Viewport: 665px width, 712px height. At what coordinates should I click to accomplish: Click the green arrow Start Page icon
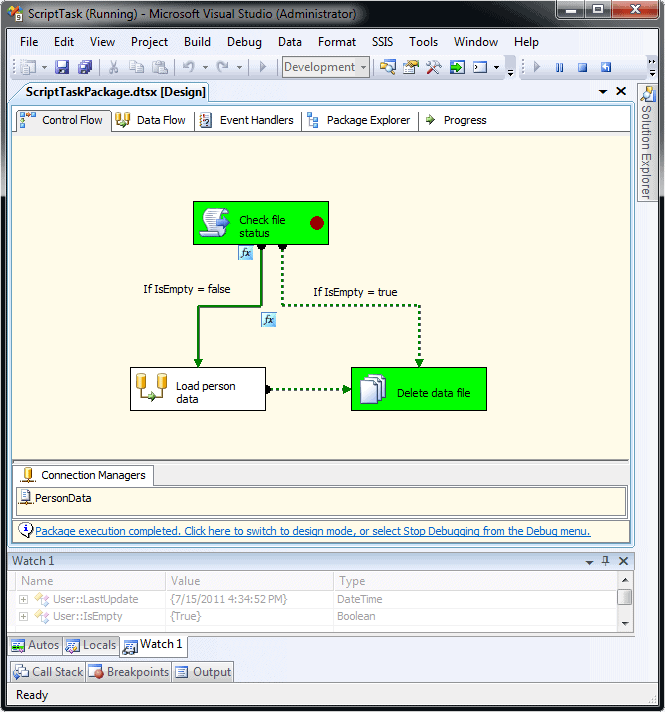click(x=457, y=67)
